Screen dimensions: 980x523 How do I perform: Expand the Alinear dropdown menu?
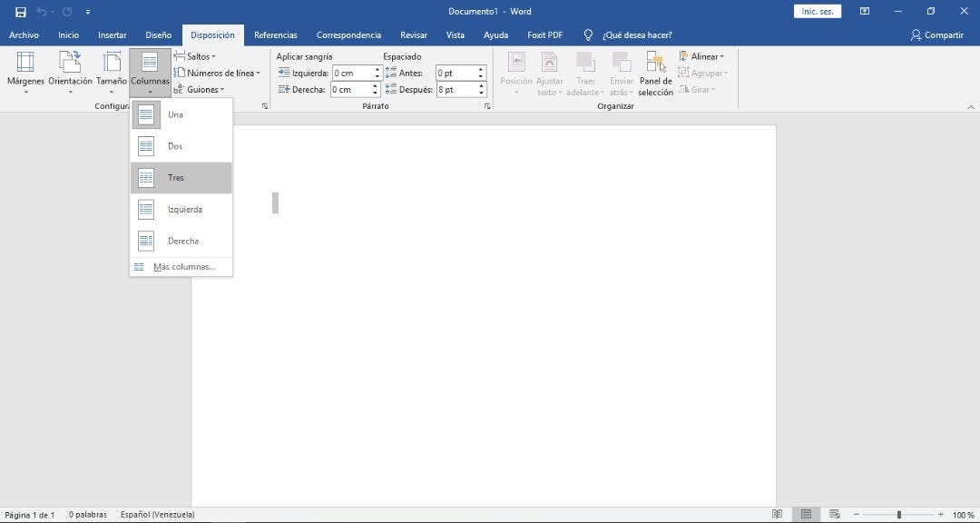click(701, 56)
